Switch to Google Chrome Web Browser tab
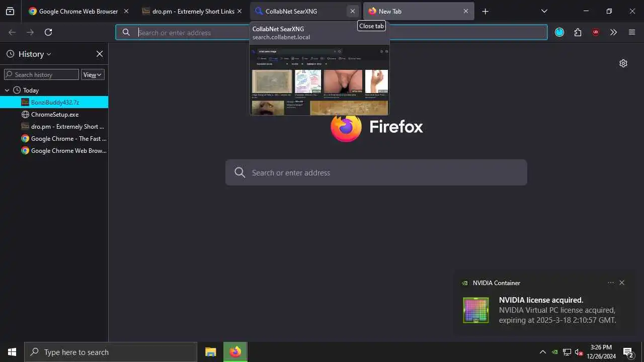Screen dimensions: 644x362 point(78,11)
